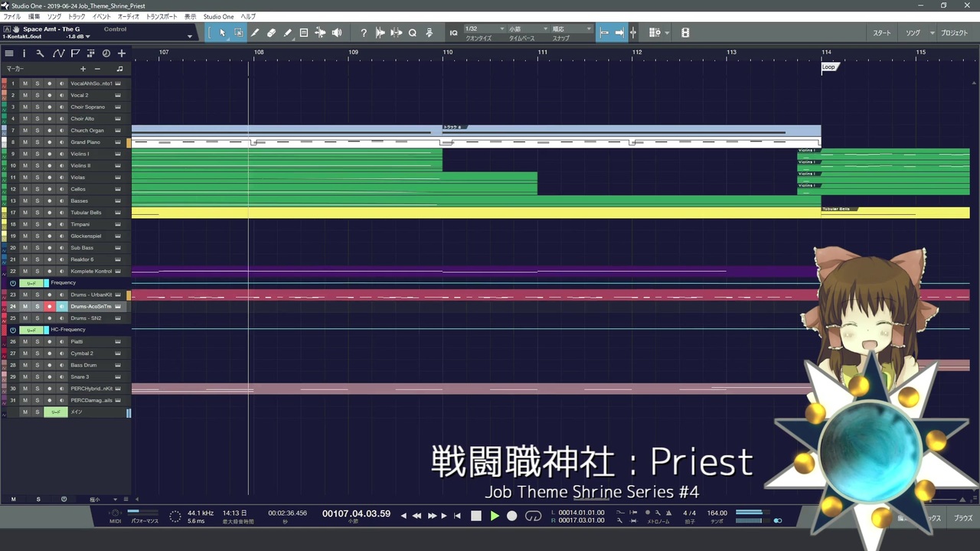Select the Tubular Bells yellow clip

(476, 213)
